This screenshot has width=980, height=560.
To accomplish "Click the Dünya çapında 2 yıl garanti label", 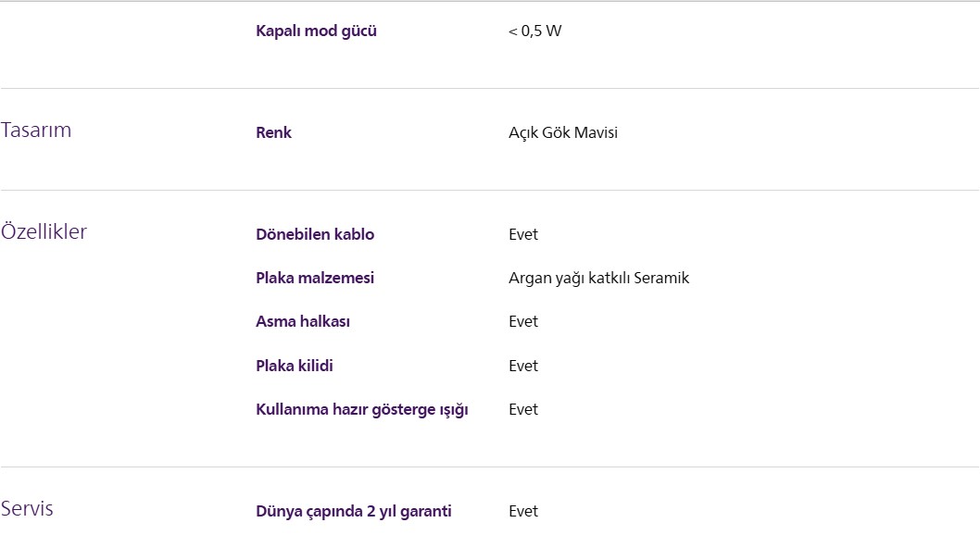I will [x=354, y=511].
